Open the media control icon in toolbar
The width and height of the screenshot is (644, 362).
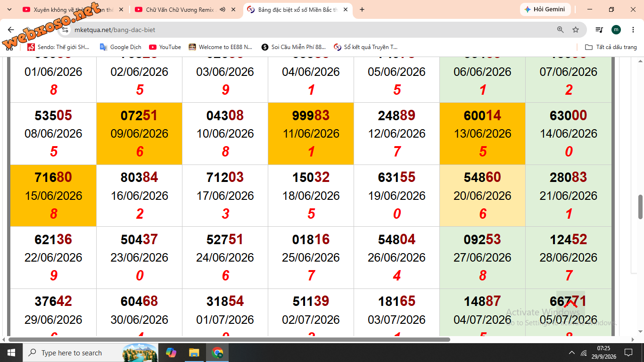coord(599,30)
